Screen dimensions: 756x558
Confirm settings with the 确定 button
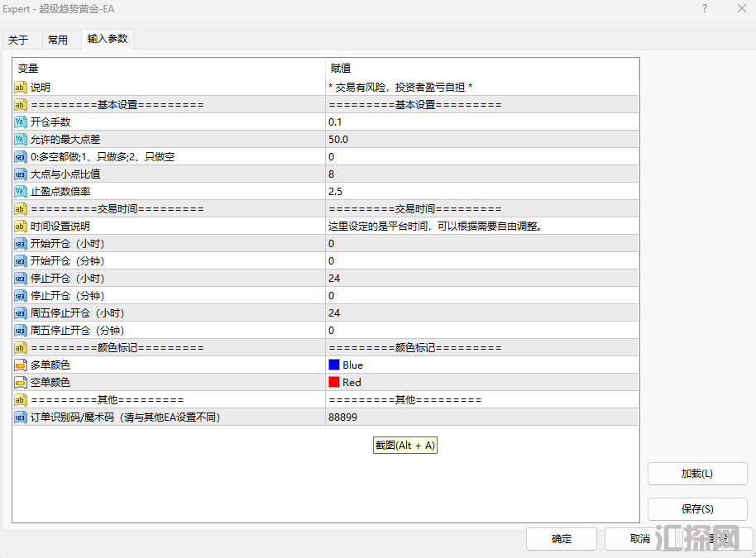point(562,539)
